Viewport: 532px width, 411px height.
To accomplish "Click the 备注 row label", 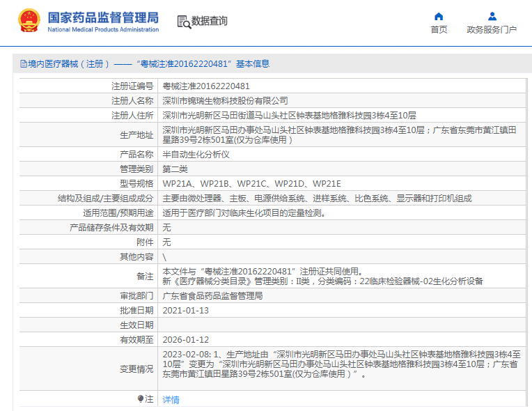I will click(x=145, y=277).
